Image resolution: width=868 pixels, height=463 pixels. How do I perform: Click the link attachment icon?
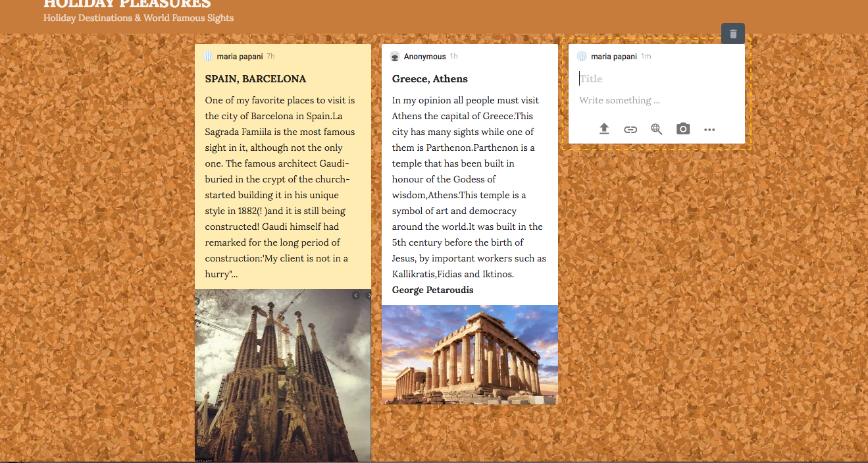point(630,129)
